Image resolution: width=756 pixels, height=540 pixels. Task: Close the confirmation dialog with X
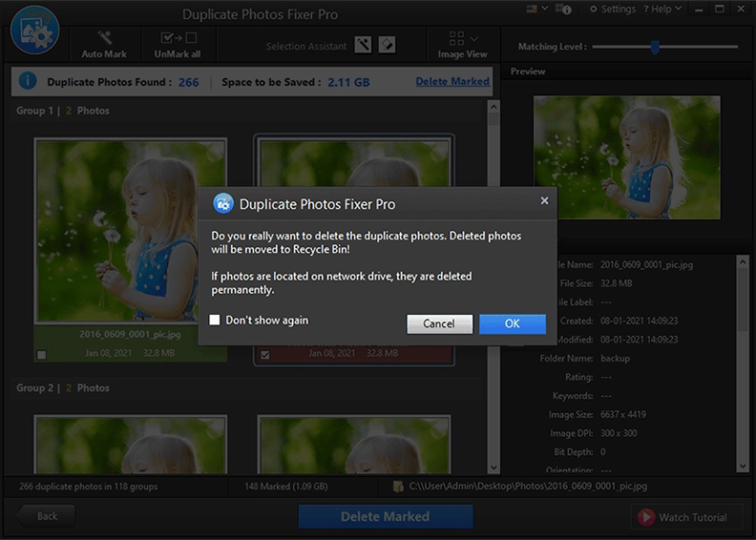[544, 201]
